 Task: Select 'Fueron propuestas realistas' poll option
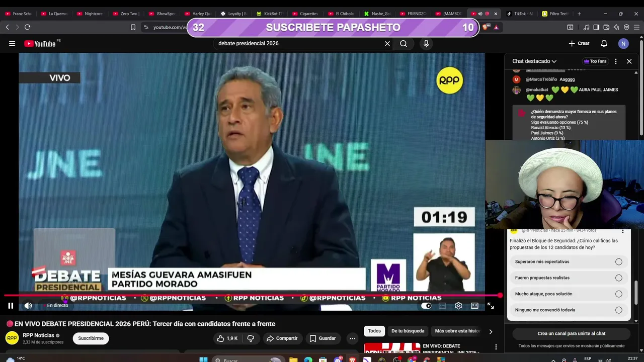click(x=569, y=278)
